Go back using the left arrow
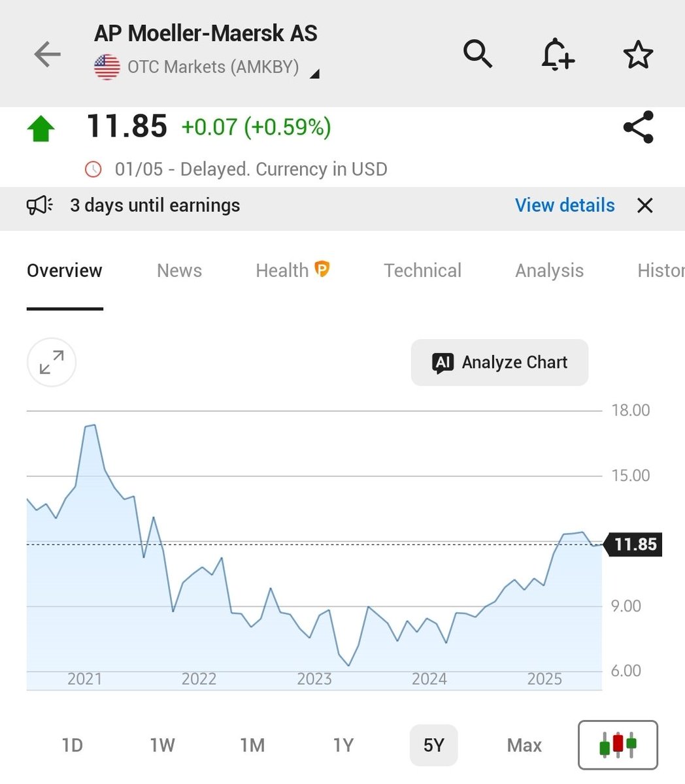The image size is (685, 784). (x=47, y=54)
